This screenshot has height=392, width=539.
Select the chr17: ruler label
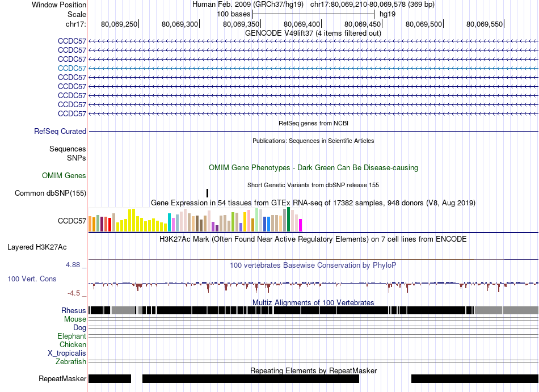click(76, 24)
